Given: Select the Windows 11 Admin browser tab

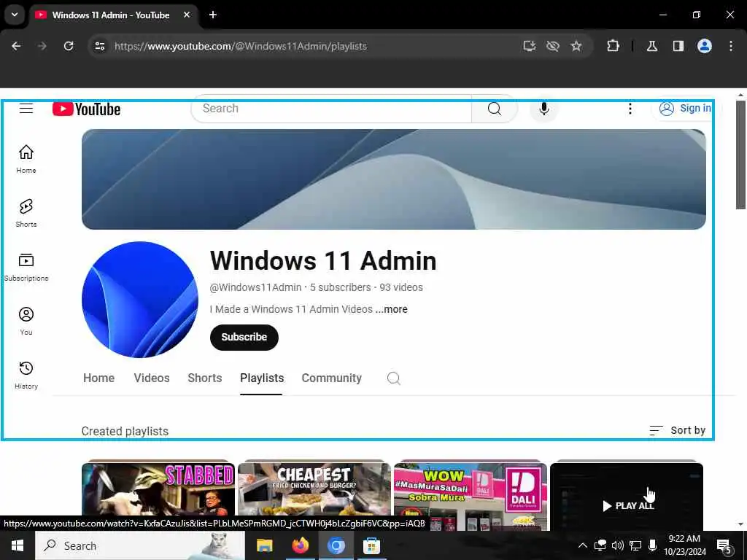Looking at the screenshot, I should (x=113, y=15).
